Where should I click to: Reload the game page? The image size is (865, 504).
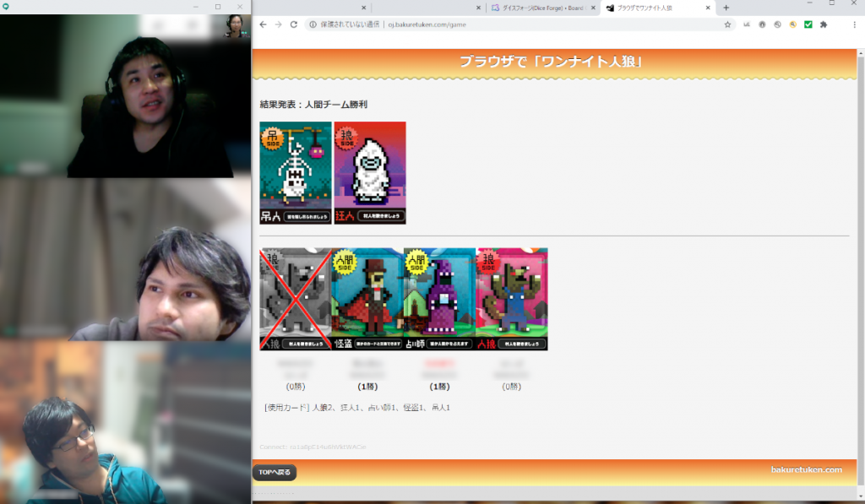click(293, 24)
